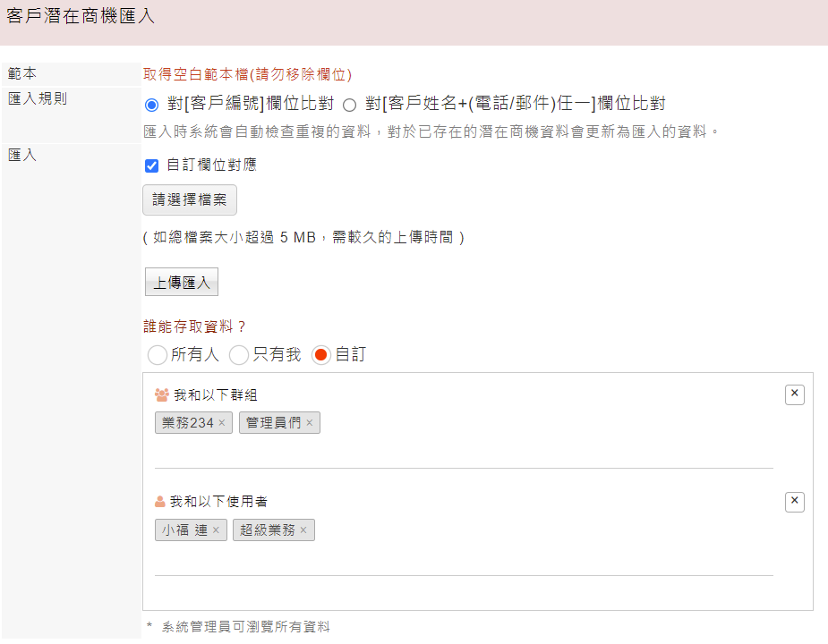Close the 我和以下群組 section
Viewport: 828px width, 644px height.
coord(794,394)
